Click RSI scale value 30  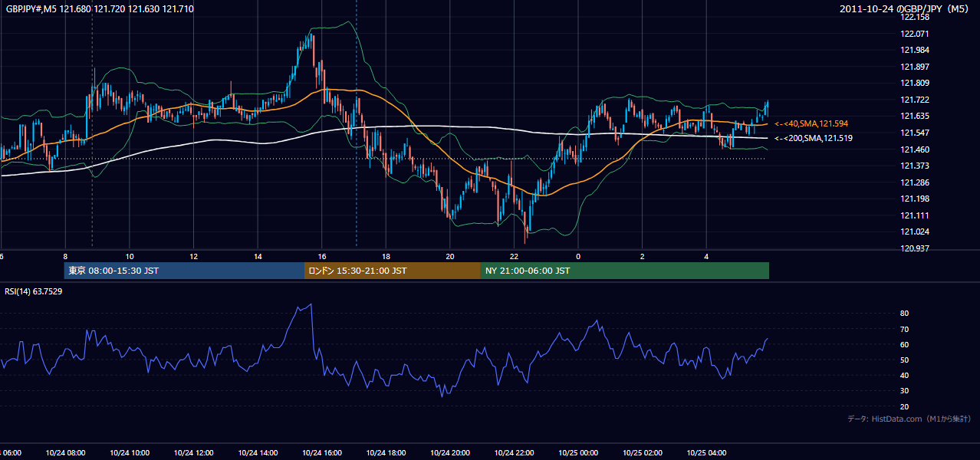click(904, 391)
